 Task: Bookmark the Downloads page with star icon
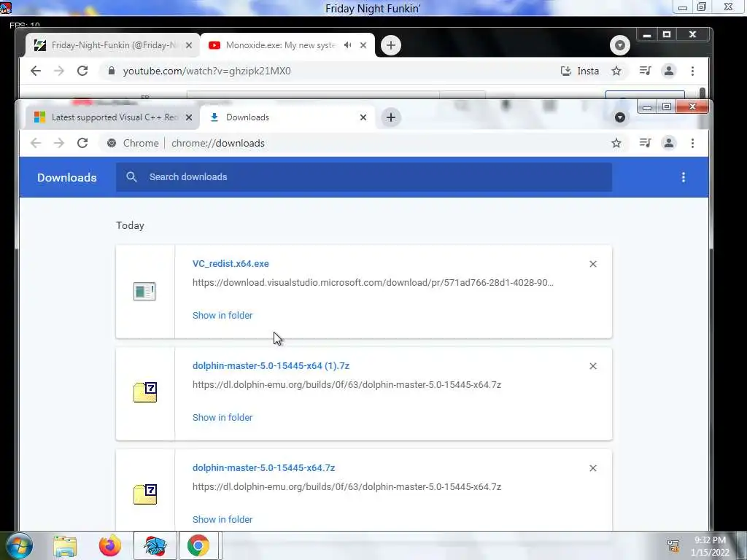tap(616, 143)
